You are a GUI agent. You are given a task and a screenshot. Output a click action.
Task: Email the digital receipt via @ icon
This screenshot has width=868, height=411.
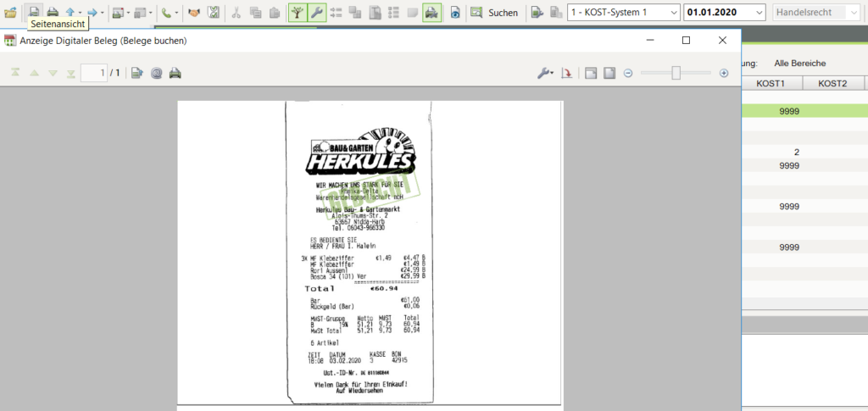pos(157,73)
